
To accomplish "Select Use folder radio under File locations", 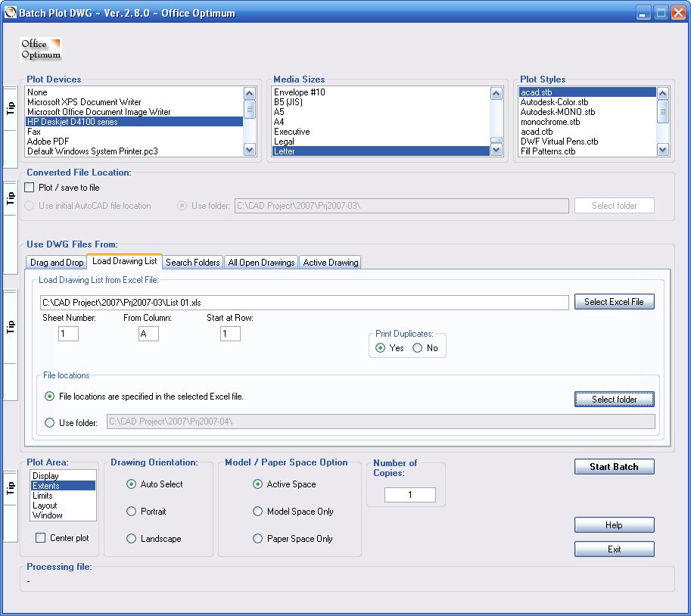I will (x=50, y=422).
